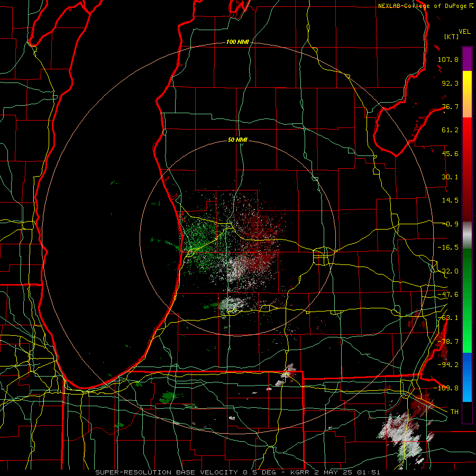Select the -47.6 scale value

[x=448, y=295]
